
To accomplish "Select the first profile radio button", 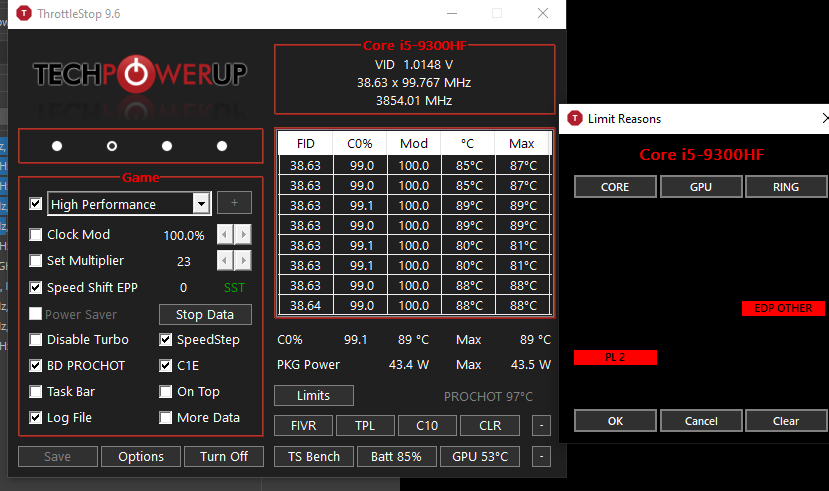I will 57,146.
